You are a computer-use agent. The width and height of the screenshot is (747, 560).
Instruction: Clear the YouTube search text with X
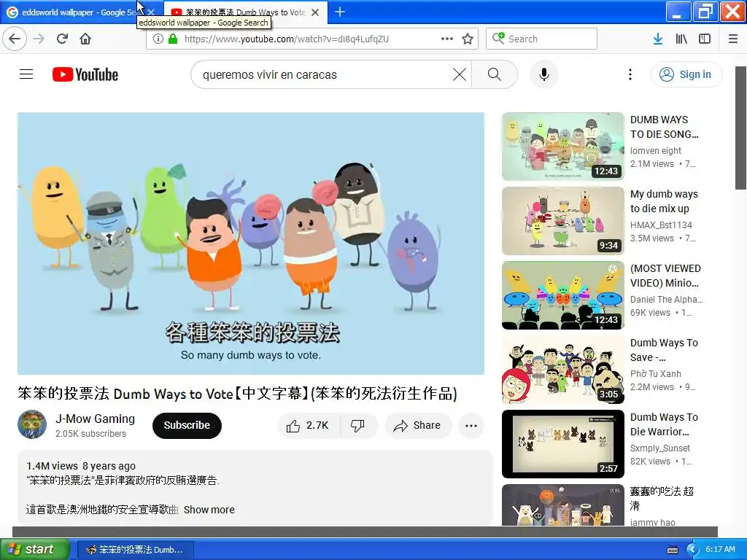460,74
